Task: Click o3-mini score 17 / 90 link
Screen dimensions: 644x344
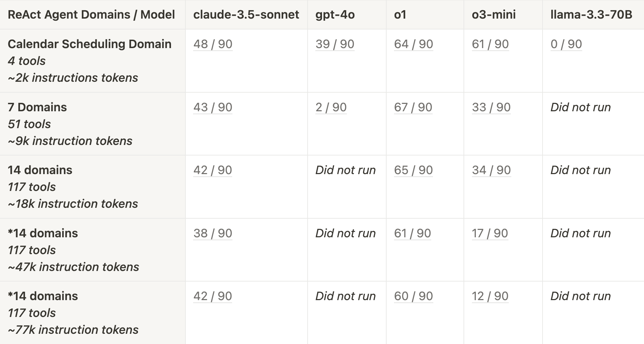Action: click(490, 233)
